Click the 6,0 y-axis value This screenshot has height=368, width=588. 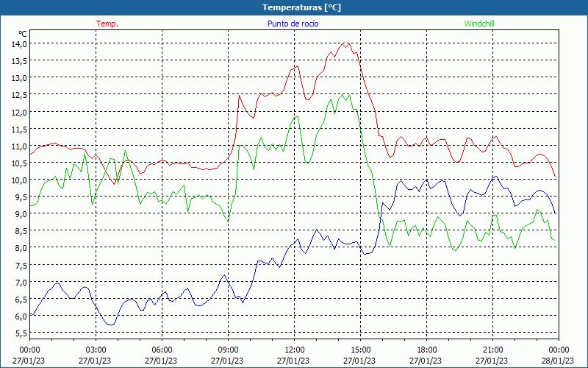tap(21, 316)
